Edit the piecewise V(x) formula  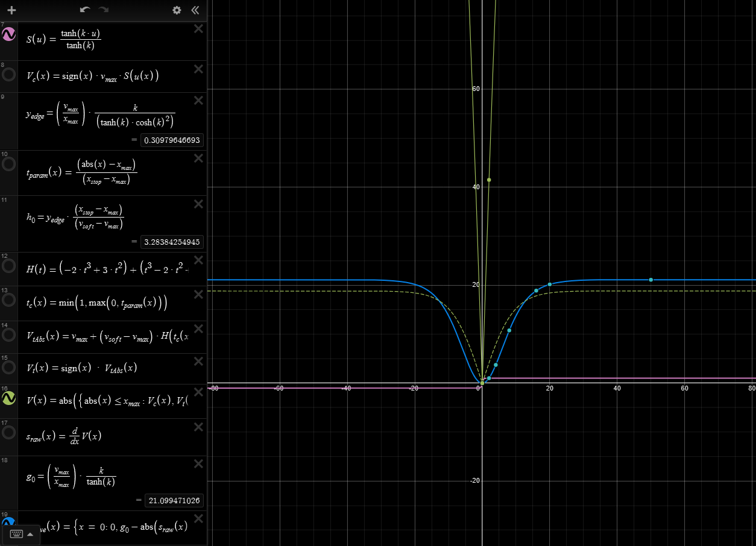point(107,401)
